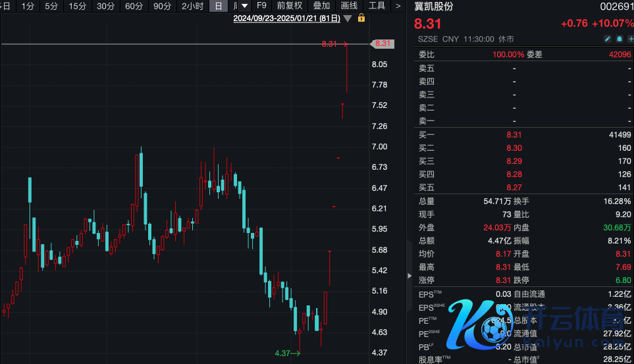Click the plus add-to-watchlist icon
This screenshot has height=364, width=634.
point(630,39)
